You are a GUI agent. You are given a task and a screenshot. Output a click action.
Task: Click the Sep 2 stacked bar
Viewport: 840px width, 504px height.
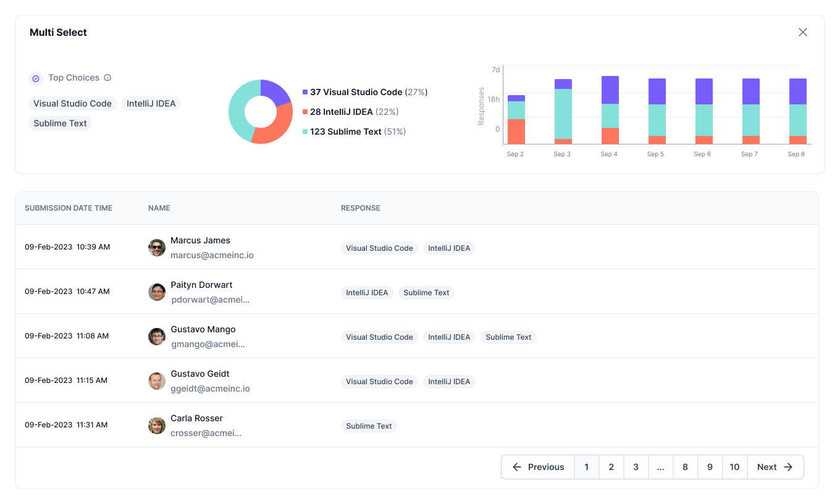[x=516, y=120]
